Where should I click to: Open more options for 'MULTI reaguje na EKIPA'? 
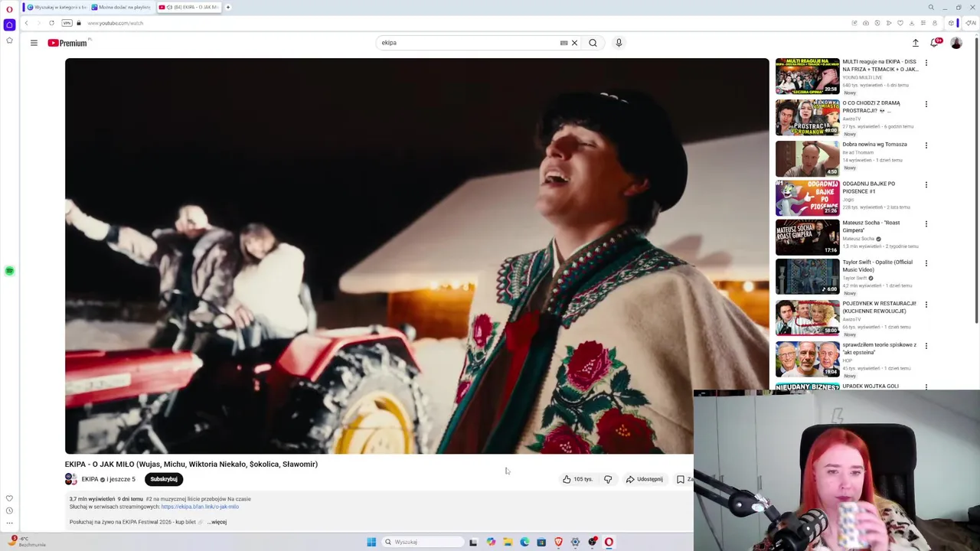click(x=926, y=63)
